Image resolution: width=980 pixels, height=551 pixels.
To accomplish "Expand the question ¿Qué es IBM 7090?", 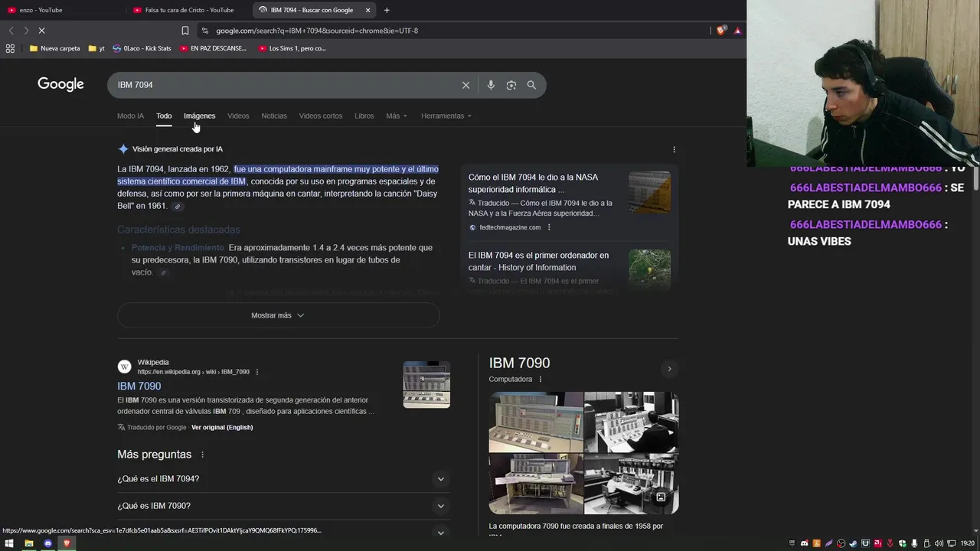I will point(283,506).
